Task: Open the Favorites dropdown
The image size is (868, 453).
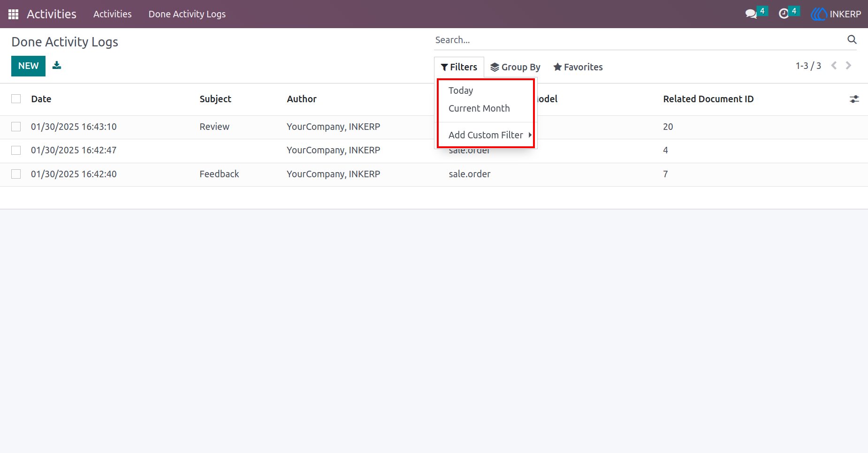Action: [578, 67]
